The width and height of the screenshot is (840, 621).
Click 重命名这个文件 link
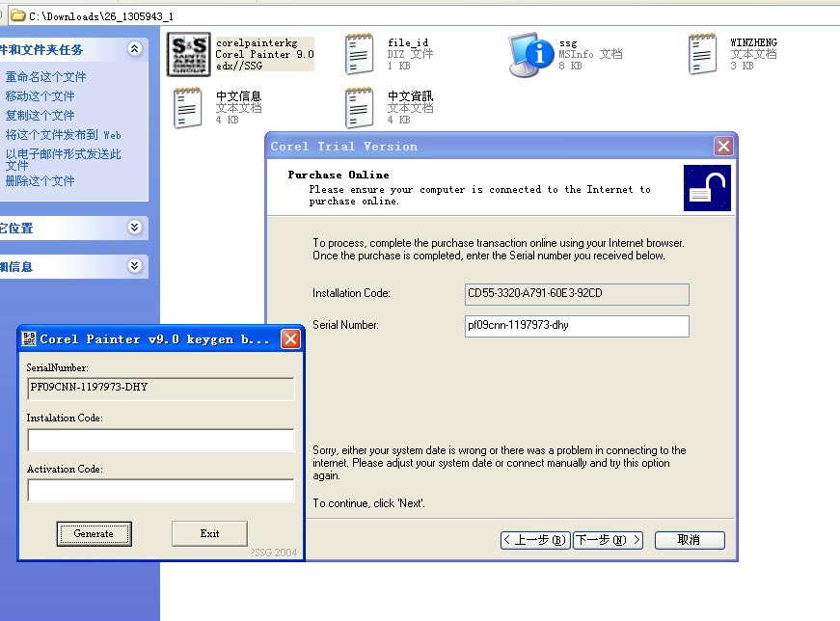tap(45, 76)
